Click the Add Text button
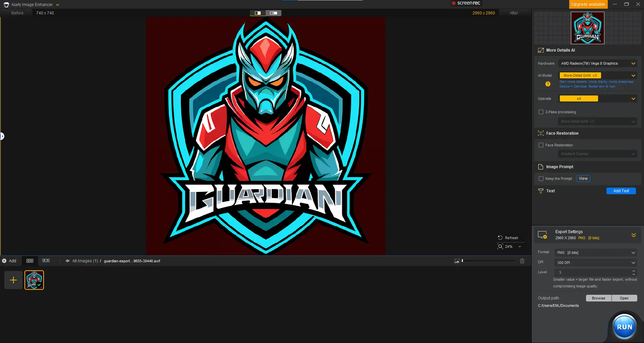 coord(621,191)
